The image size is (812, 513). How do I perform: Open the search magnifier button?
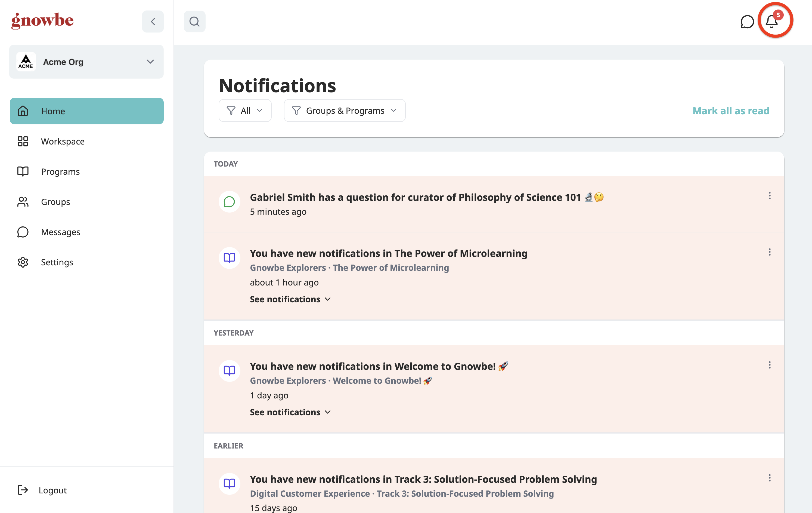coord(194,21)
